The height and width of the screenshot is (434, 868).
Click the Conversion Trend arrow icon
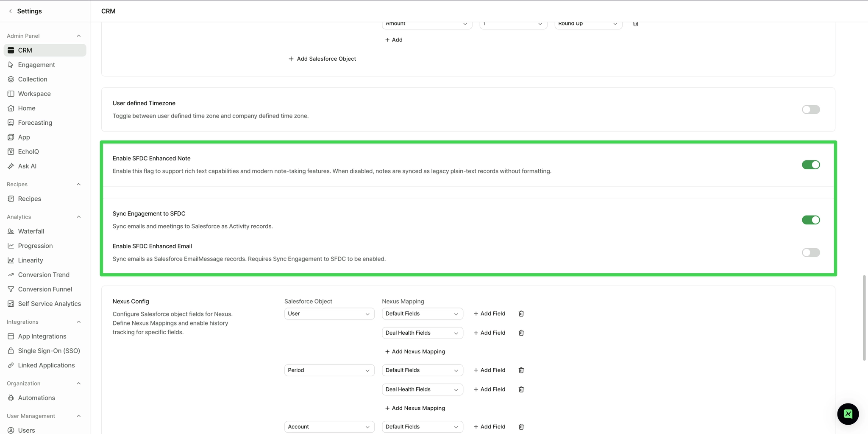[x=11, y=274]
